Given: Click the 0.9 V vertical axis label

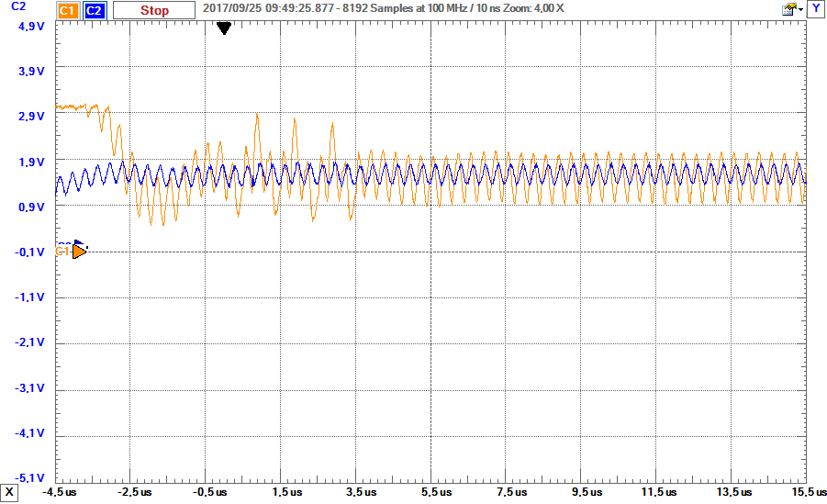Looking at the screenshot, I should click(31, 207).
